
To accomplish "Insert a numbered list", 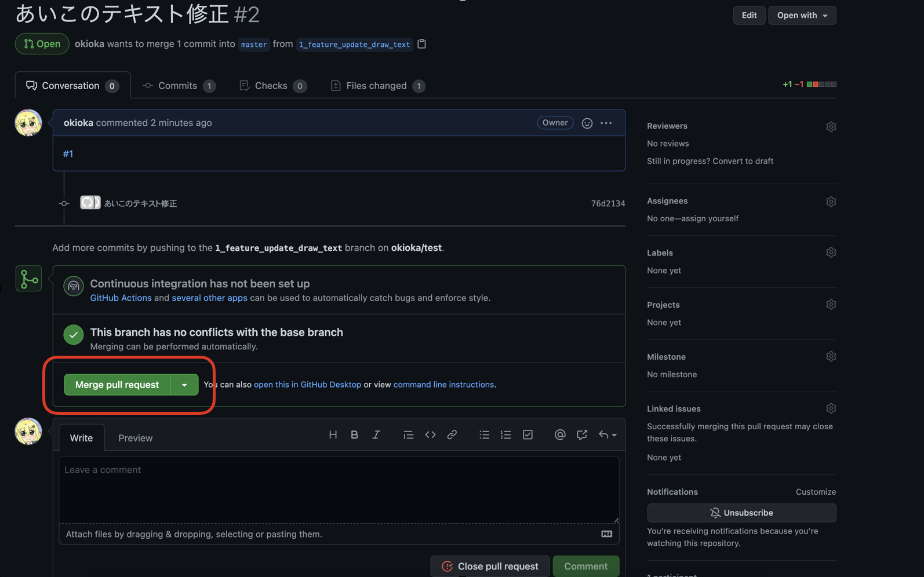I will 506,435.
